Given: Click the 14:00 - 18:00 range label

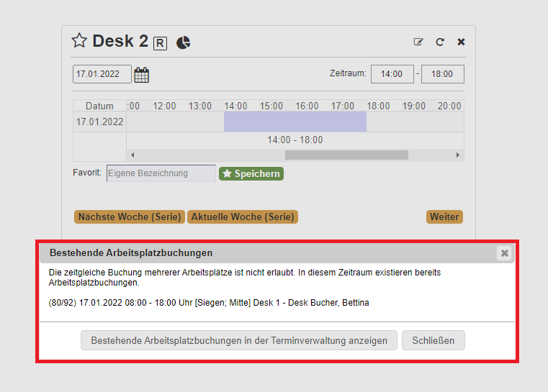Looking at the screenshot, I should [295, 140].
